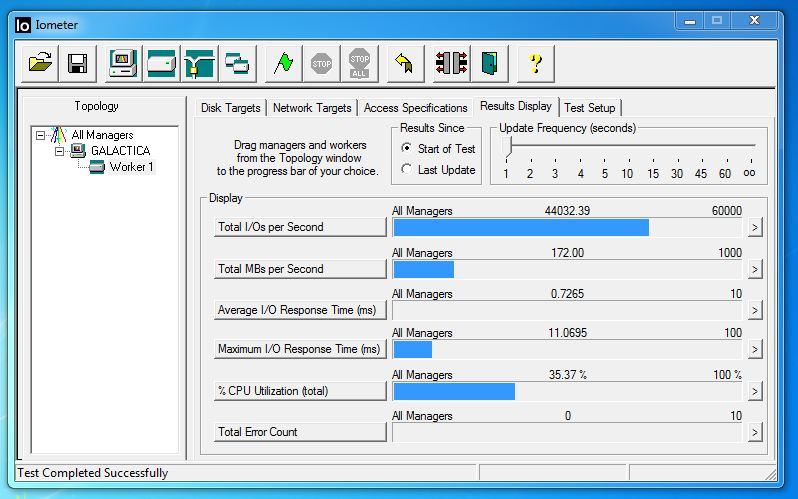Open About Iometer question mark icon
The width and height of the screenshot is (798, 499).
coord(535,63)
